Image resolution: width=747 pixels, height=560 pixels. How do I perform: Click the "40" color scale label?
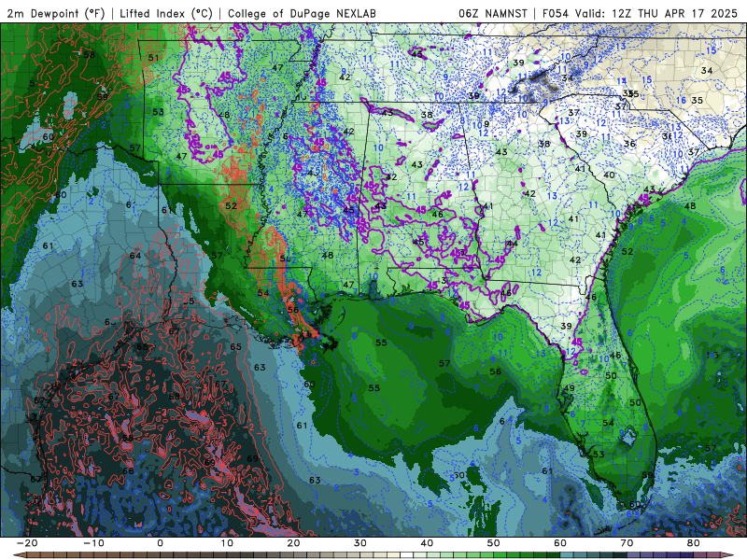[427, 543]
